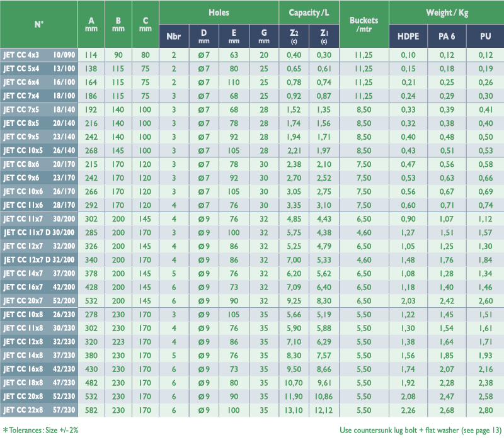Click the Tolerances footnote text

click(x=41, y=430)
